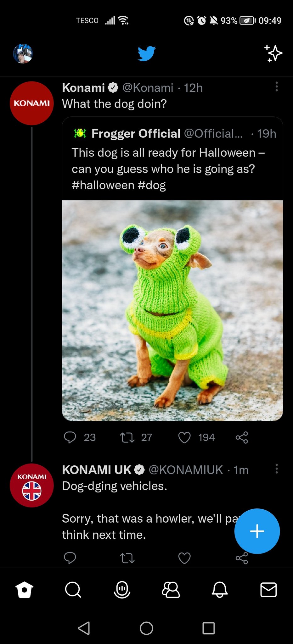Switch timeline with the sparkle icon
This screenshot has height=644, width=293.
tap(273, 53)
